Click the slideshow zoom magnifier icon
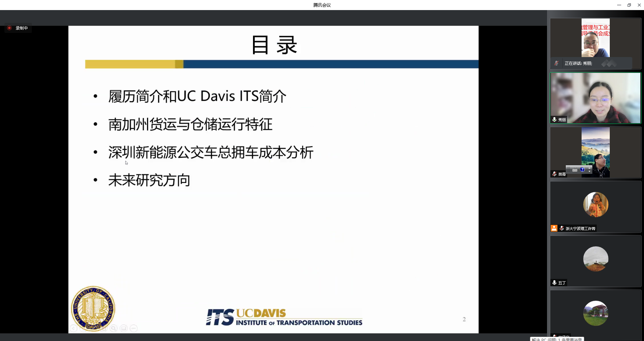The image size is (644, 341). (113, 328)
